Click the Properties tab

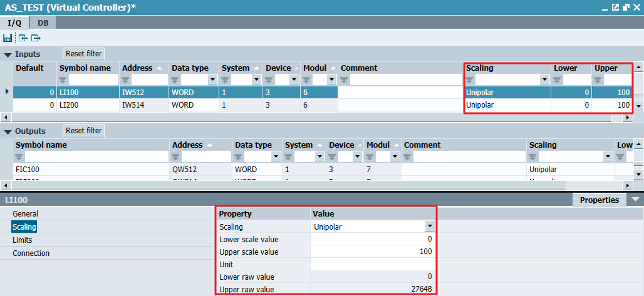click(x=600, y=200)
